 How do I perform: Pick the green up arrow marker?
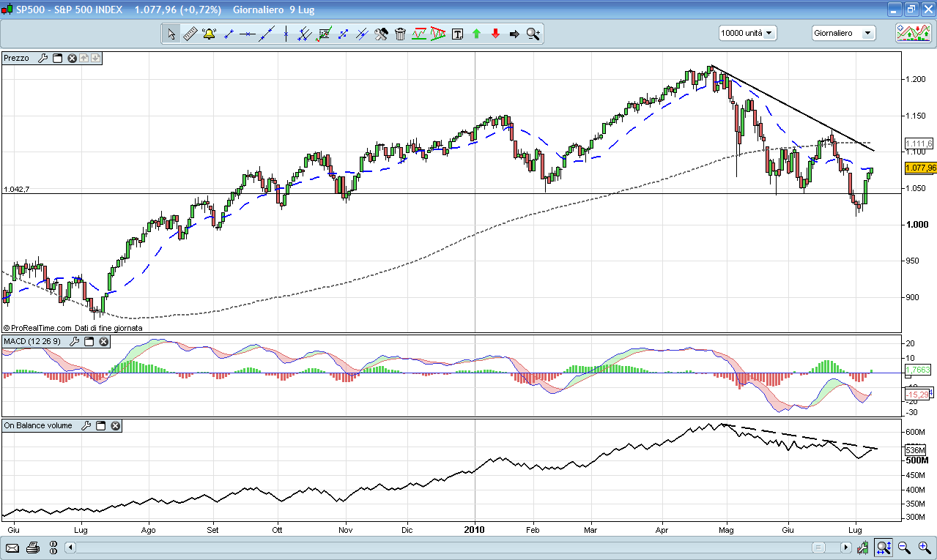pyautogui.click(x=476, y=34)
